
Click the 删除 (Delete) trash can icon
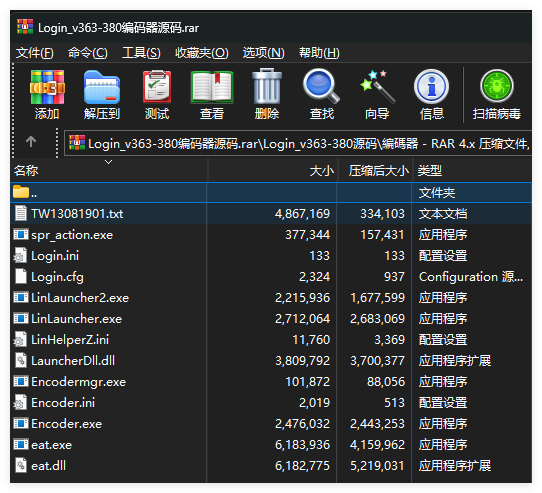tap(267, 86)
